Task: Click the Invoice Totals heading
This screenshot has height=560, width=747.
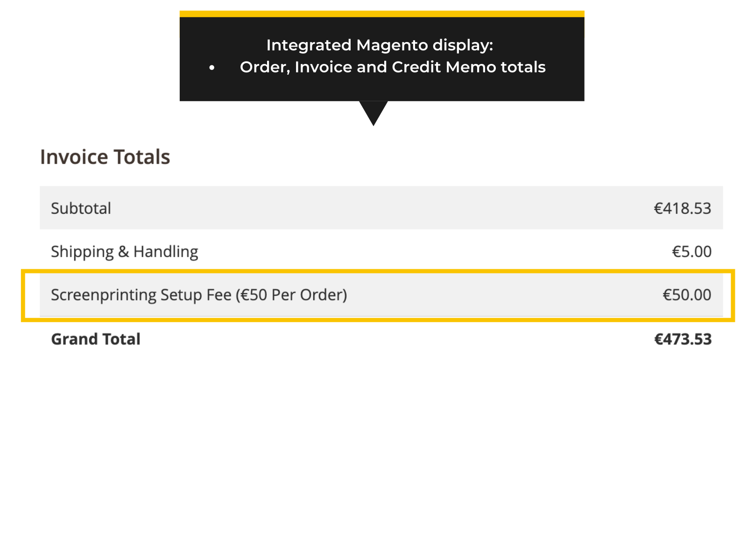Action: 105,157
